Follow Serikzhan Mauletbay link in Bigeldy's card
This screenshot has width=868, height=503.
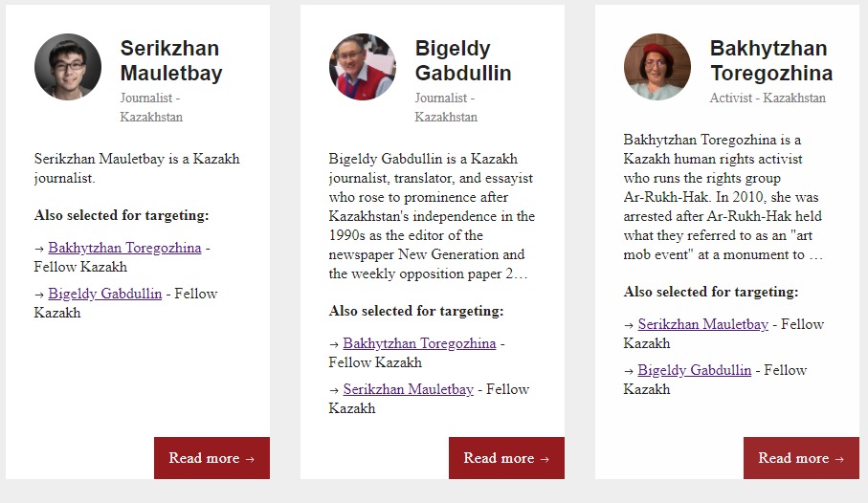(408, 389)
